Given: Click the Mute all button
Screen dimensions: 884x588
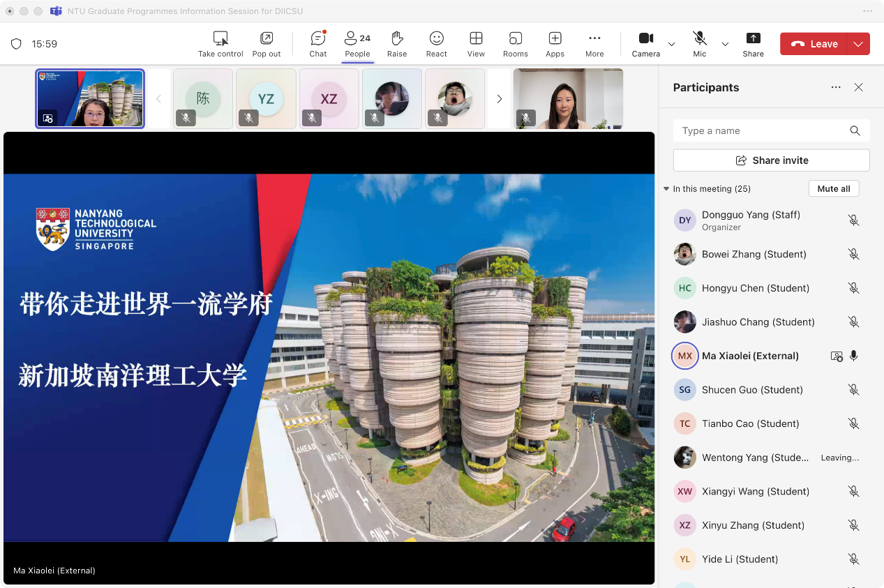Looking at the screenshot, I should tap(834, 189).
